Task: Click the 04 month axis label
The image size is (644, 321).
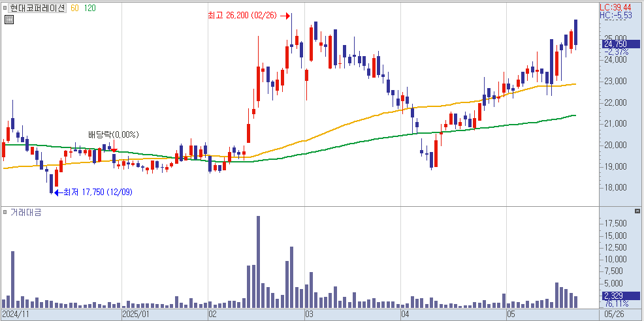Action: [406, 314]
